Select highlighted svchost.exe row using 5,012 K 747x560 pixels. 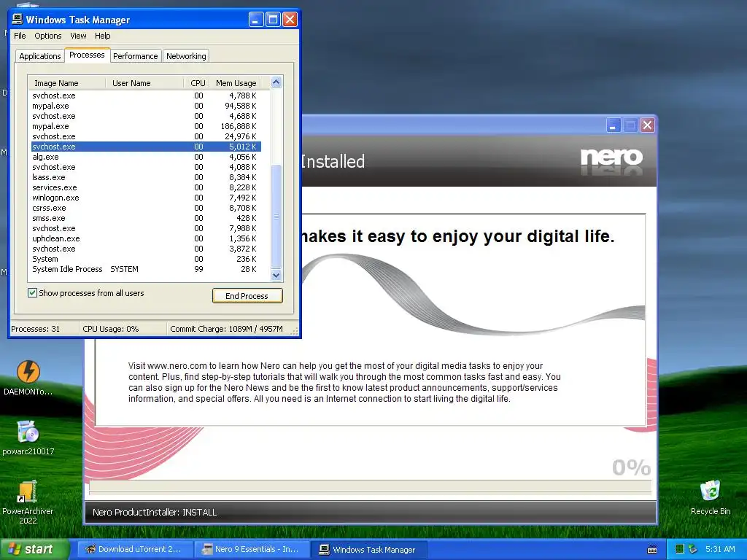(146, 147)
